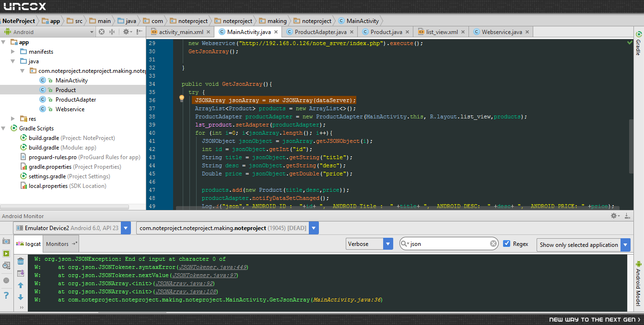Collapse the java folder
The image size is (644, 325).
13,61
